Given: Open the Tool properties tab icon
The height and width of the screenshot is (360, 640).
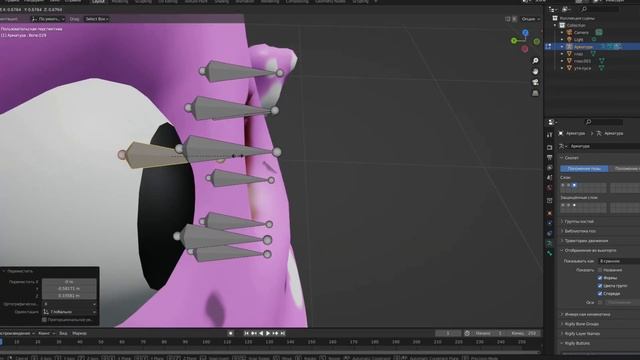Looking at the screenshot, I should click(549, 135).
